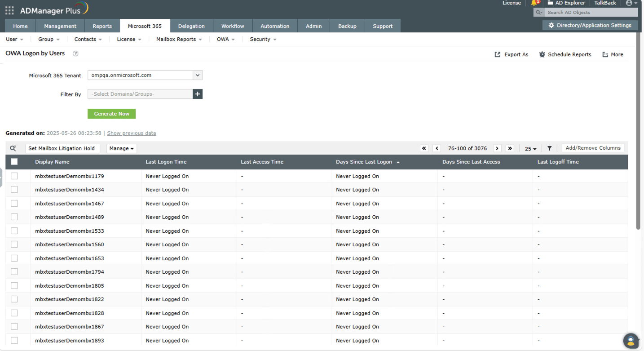Select the mbxtestuserDemombx1467 row checkbox
The width and height of the screenshot is (644, 351).
tap(14, 204)
